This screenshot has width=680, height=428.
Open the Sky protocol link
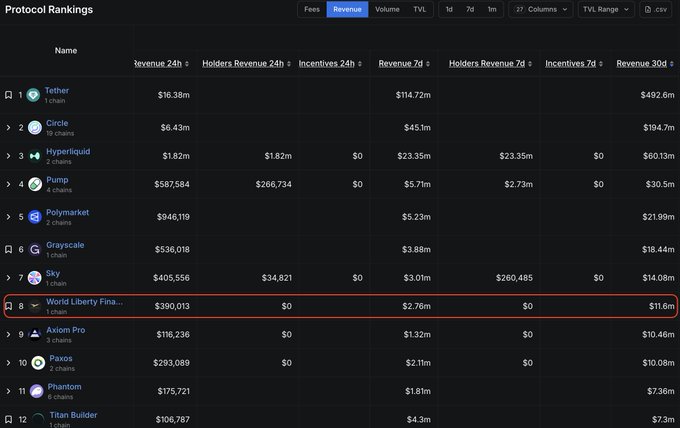[53, 273]
